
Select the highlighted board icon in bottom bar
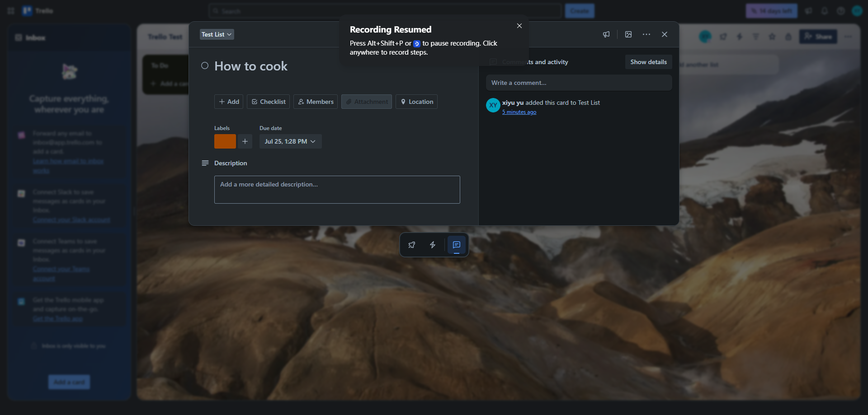click(x=457, y=245)
